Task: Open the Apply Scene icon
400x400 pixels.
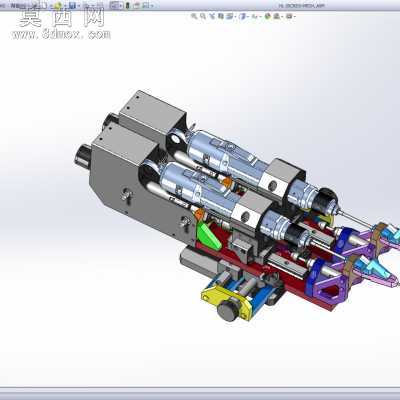Action: [277, 16]
